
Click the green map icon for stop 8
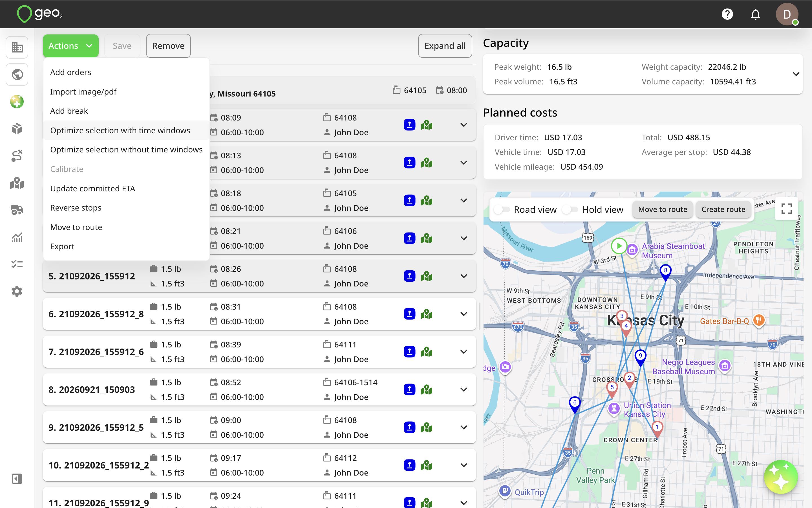427,390
